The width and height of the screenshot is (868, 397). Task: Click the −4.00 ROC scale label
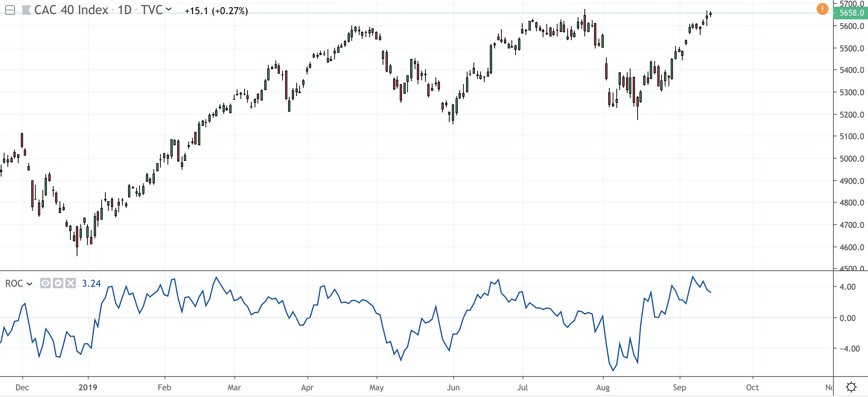point(850,349)
